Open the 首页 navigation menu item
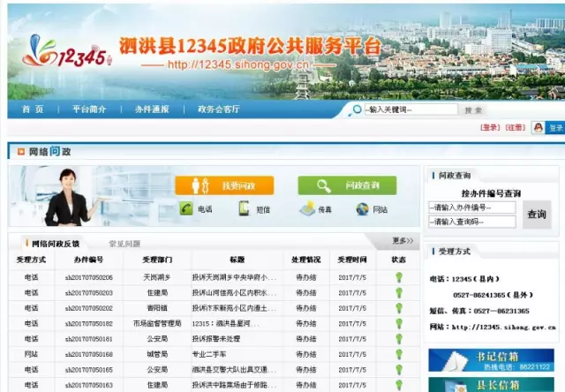Image resolution: width=565 pixels, height=392 pixels. coord(33,109)
